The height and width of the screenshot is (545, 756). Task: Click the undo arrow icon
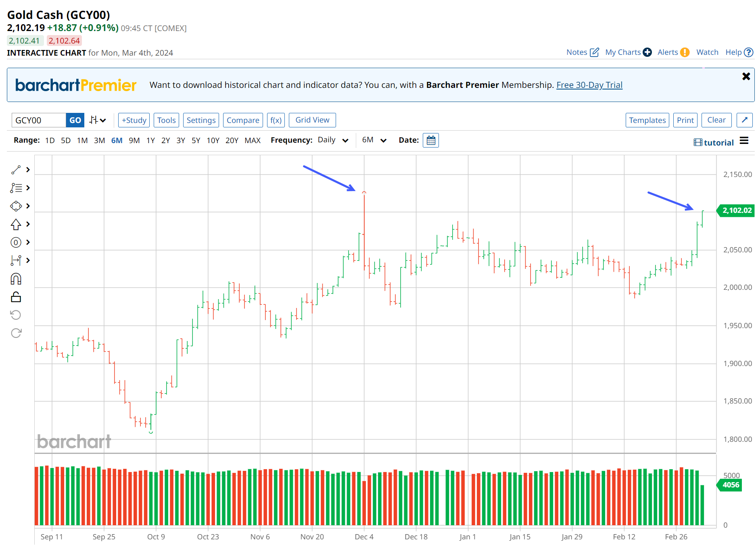tap(16, 315)
